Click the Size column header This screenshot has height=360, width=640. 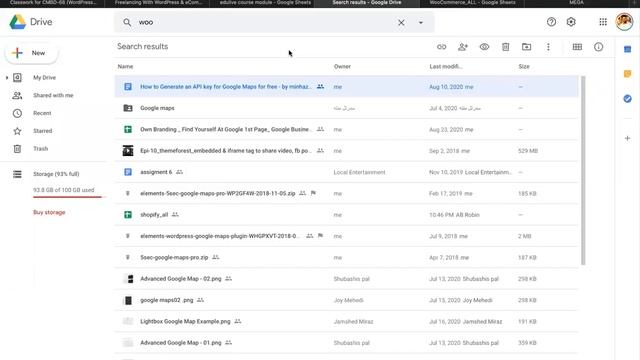tap(524, 67)
